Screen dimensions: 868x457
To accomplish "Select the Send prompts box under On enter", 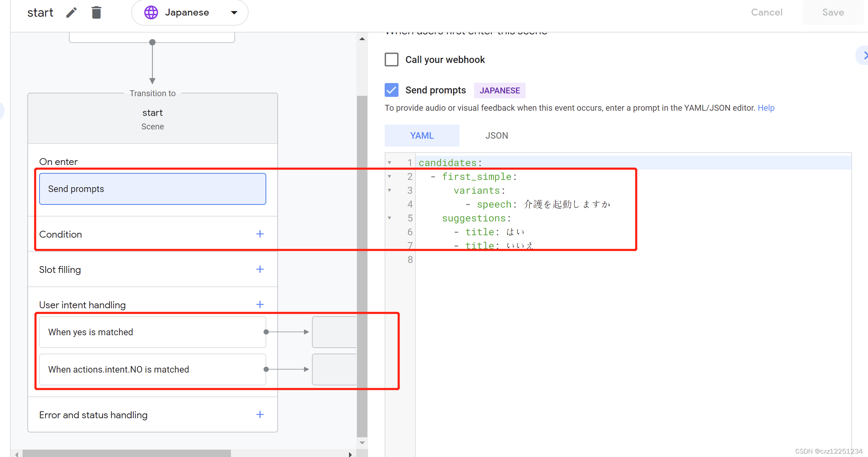I will click(x=152, y=189).
